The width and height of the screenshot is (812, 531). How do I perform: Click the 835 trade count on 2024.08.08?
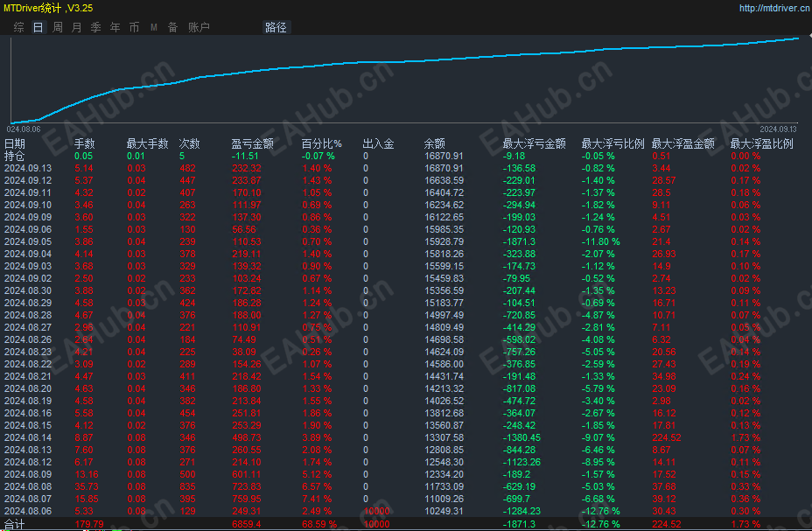tap(187, 486)
